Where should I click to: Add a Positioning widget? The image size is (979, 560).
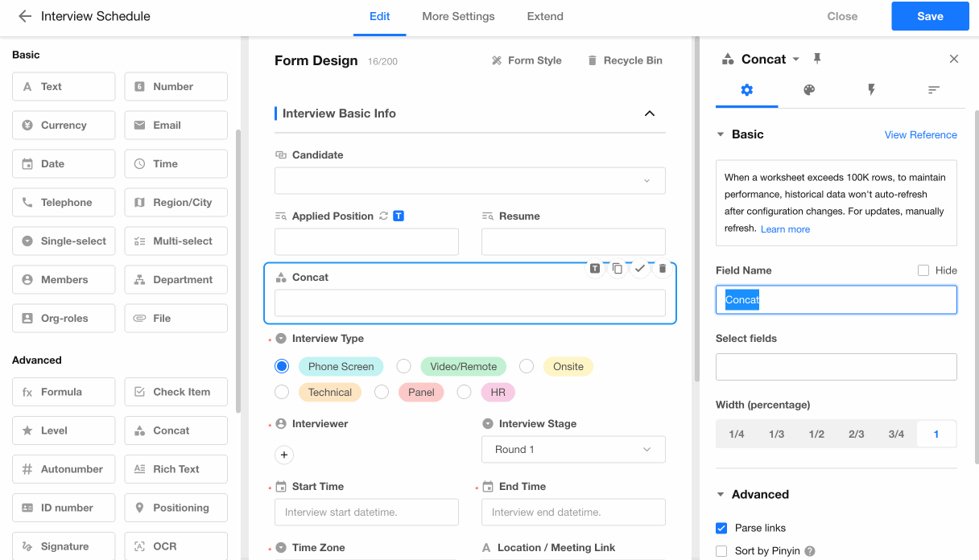point(176,508)
